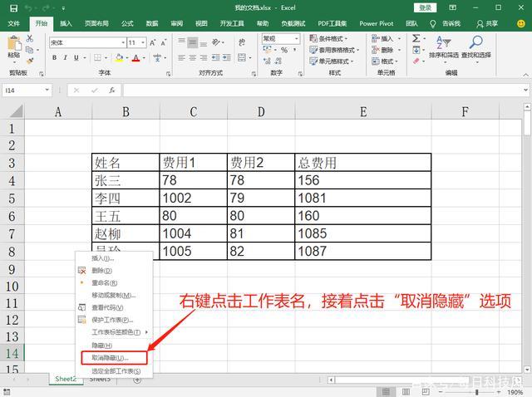The height and width of the screenshot is (397, 532).
Task: Toggle Bold formatting
Action: pos(54,57)
